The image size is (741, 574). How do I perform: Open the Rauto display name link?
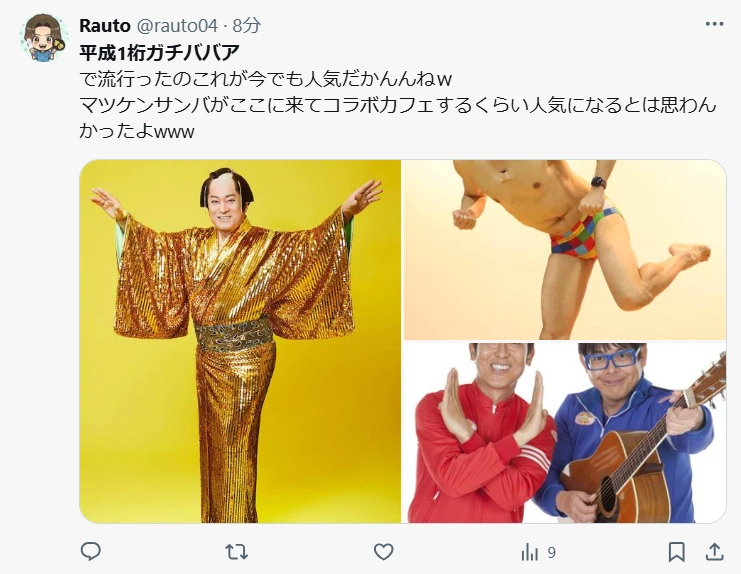click(104, 26)
